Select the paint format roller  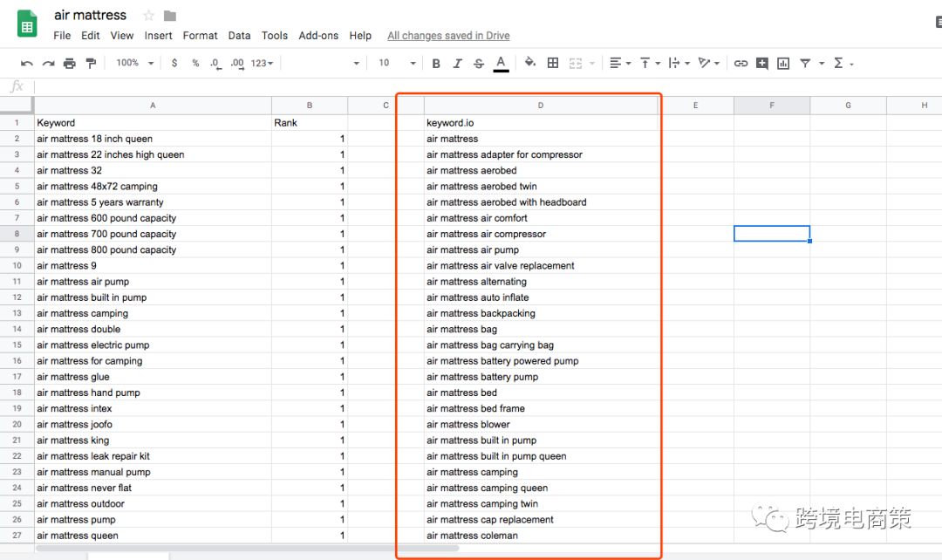point(91,64)
